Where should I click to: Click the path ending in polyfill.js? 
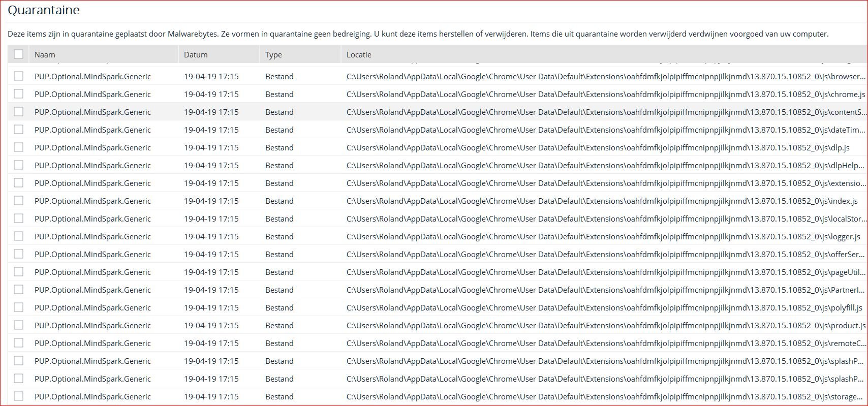tap(604, 307)
